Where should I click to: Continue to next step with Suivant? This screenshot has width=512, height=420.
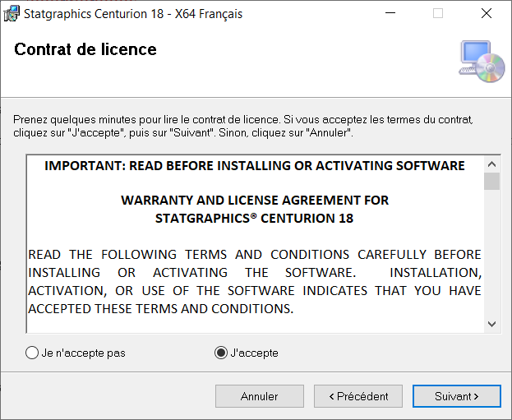coord(456,396)
